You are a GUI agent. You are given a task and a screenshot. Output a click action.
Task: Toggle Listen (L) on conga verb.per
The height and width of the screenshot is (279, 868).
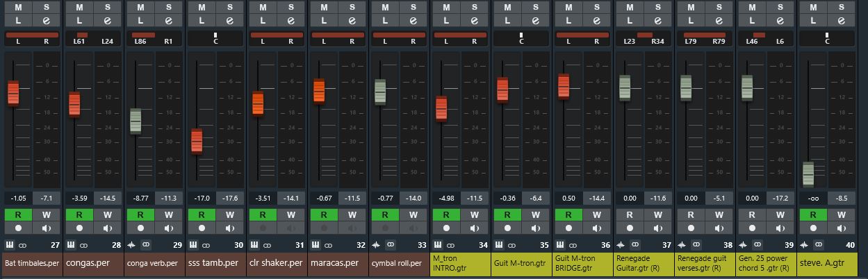[140, 20]
